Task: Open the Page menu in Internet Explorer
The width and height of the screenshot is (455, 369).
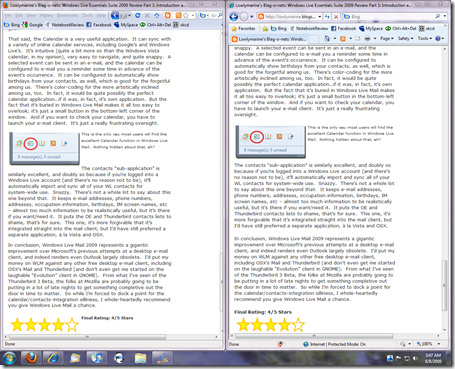Action: point(387,39)
